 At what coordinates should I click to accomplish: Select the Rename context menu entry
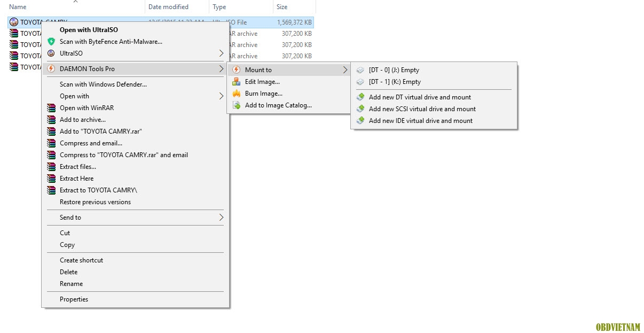pyautogui.click(x=71, y=284)
